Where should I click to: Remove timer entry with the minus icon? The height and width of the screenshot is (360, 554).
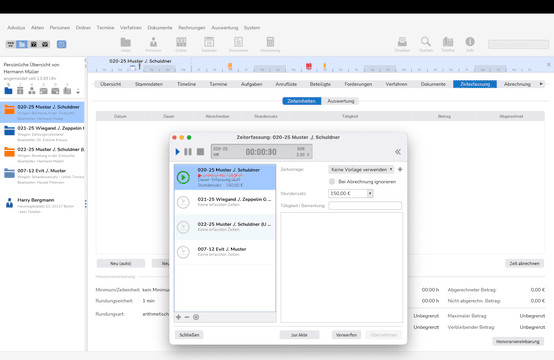tap(187, 317)
